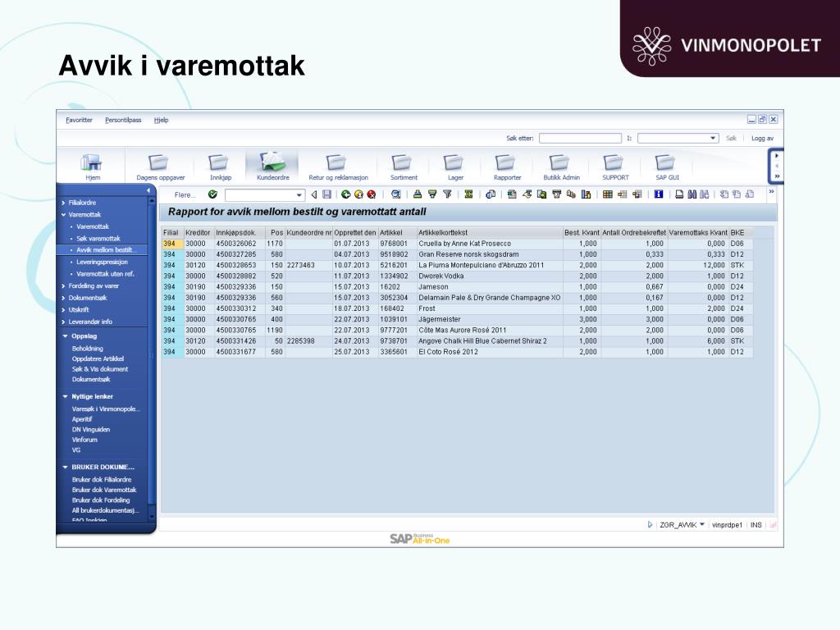
Task: Select Varemottak uten ref. item
Action: click(105, 274)
